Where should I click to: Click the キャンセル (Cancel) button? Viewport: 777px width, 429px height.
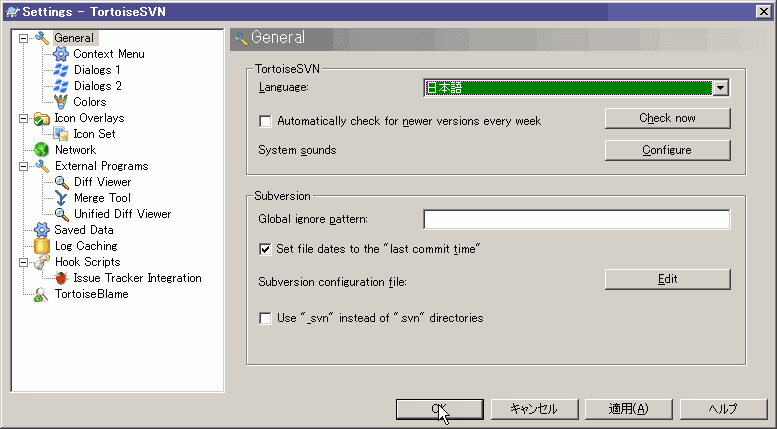coord(534,409)
